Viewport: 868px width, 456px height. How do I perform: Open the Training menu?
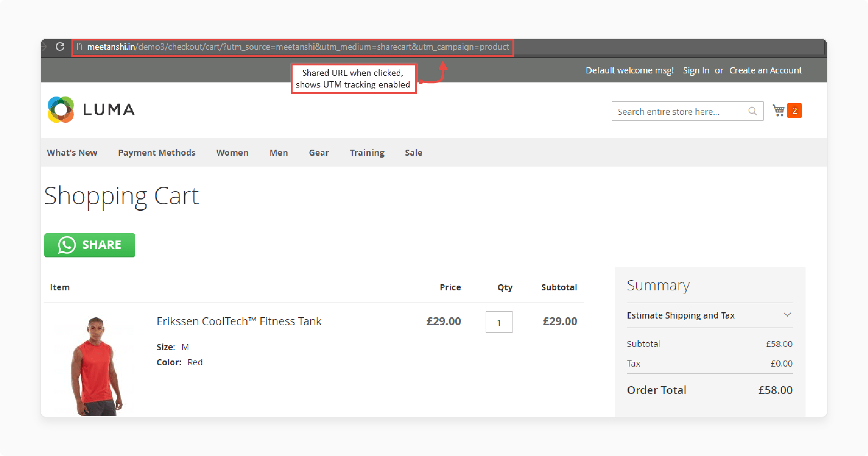(x=367, y=152)
